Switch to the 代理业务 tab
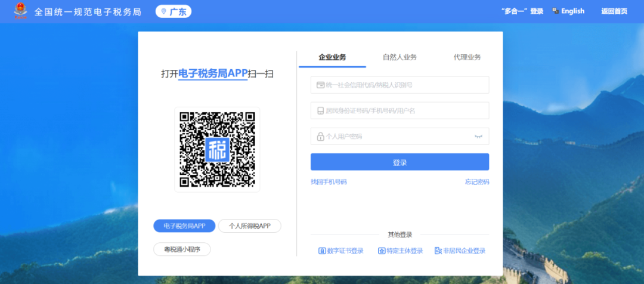 click(x=467, y=57)
